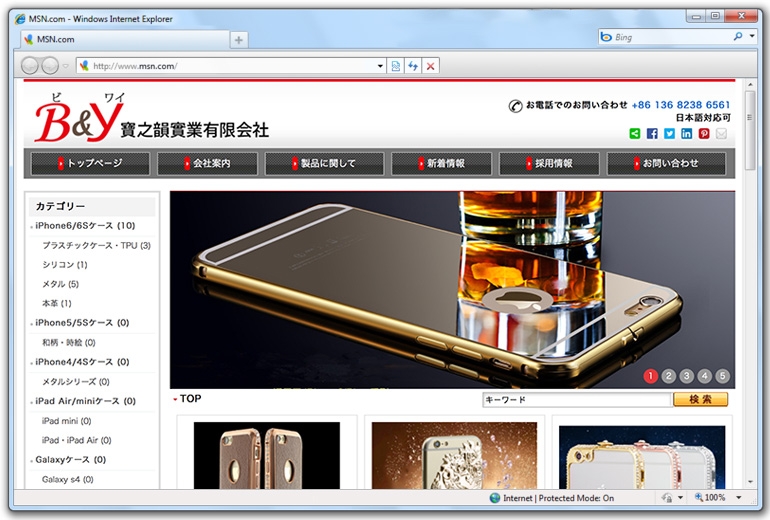
Task: Open the silver glitter case product thumbnail
Action: pyautogui.click(x=454, y=455)
